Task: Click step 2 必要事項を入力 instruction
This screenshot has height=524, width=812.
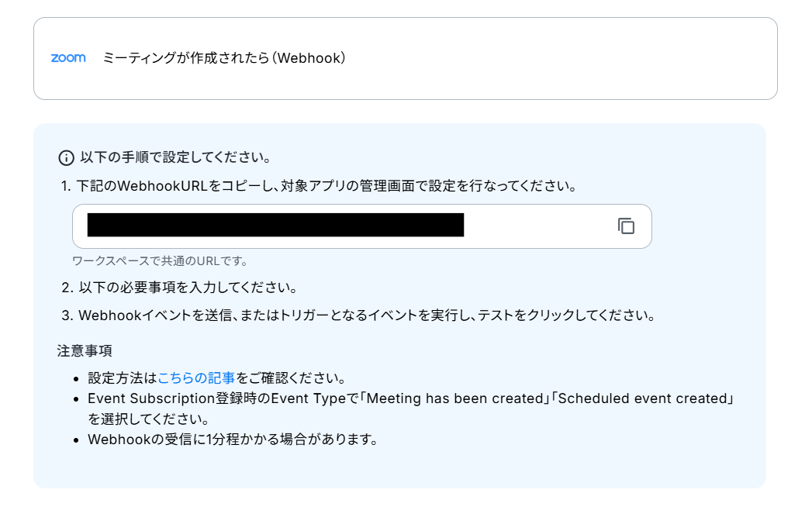Action: pos(179,288)
